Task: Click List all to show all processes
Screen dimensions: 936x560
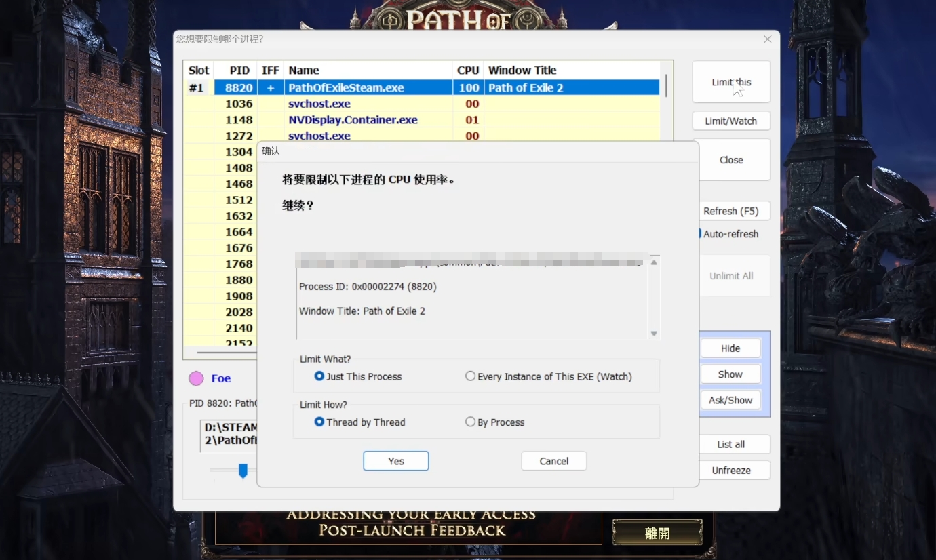Action: click(734, 444)
